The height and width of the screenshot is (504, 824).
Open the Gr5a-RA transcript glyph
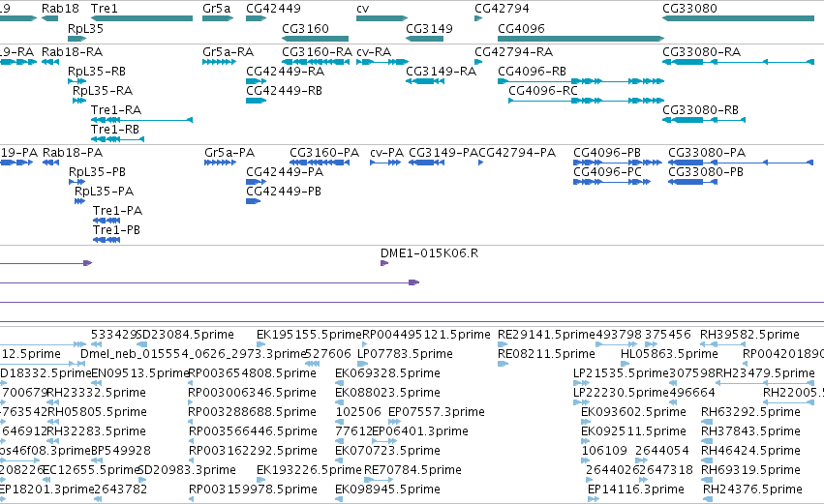point(219,62)
